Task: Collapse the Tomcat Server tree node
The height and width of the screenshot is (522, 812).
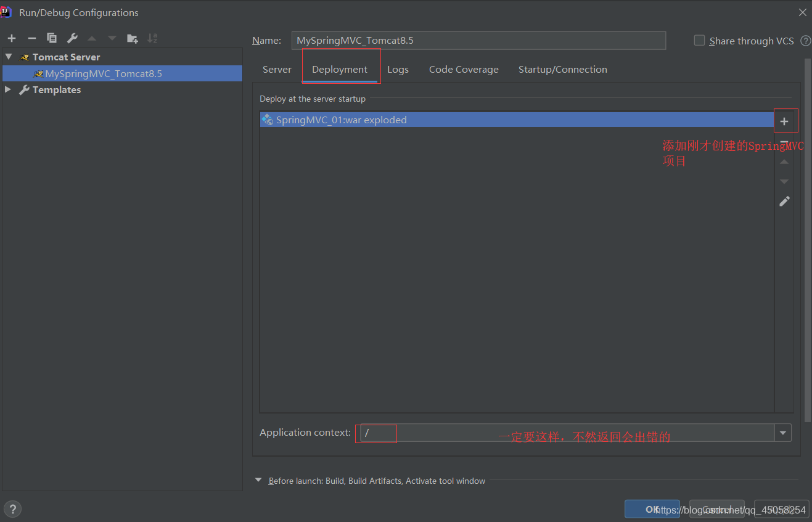Action: (x=9, y=57)
